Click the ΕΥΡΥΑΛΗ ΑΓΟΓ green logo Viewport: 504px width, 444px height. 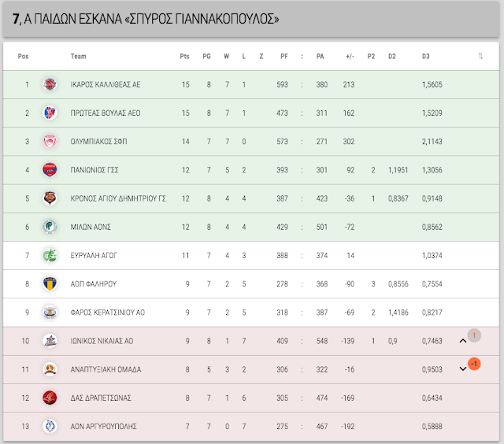[50, 255]
